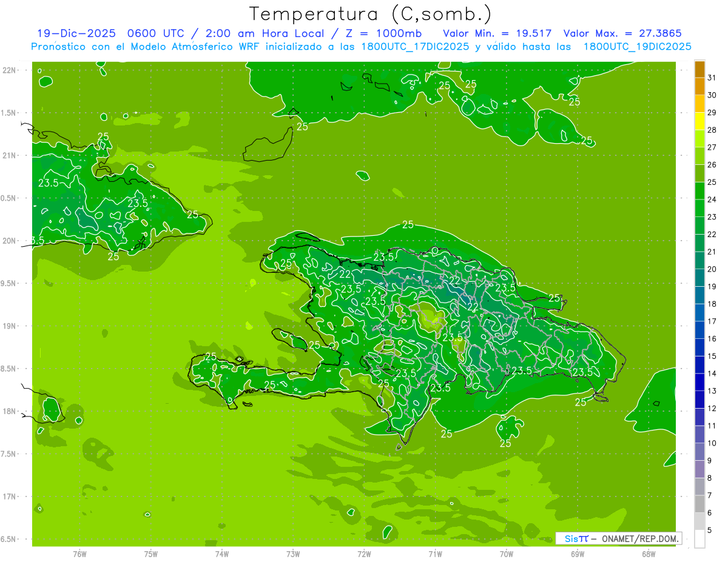Select the 'Valor Min. = 19.517' text
This screenshot has width=728, height=562.
pos(497,33)
